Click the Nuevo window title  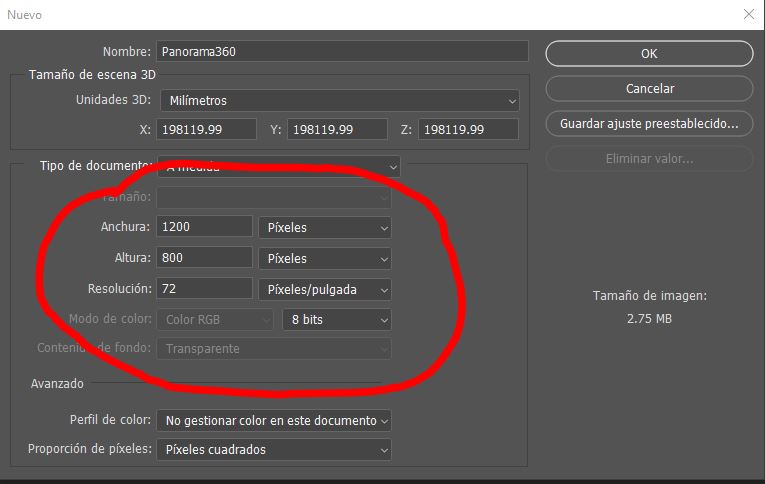point(24,15)
